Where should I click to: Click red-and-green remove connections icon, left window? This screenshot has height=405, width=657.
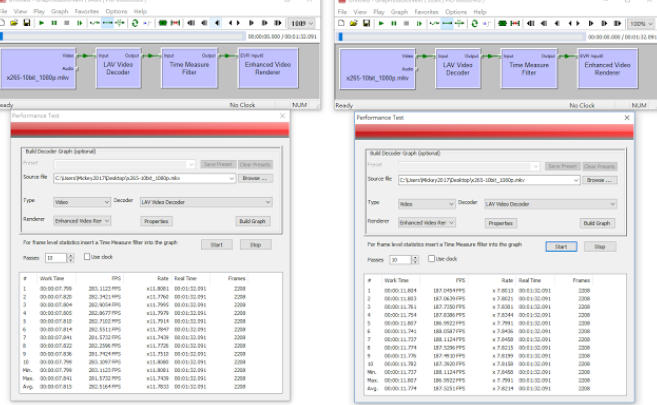(176, 23)
